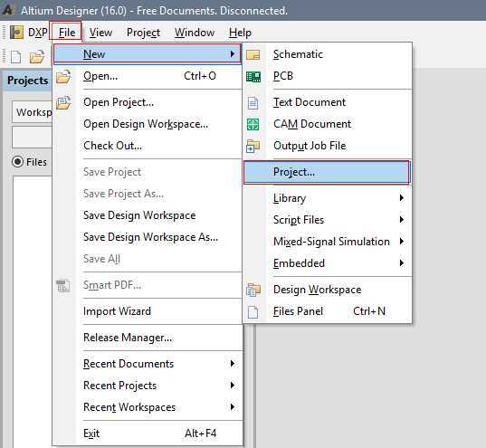Open the Window menu

pos(195,33)
